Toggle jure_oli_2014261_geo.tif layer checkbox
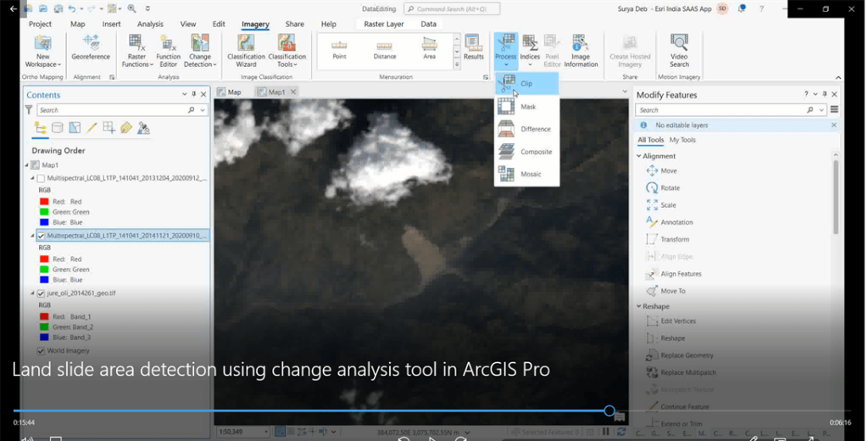Viewport: 868px width, 441px height. 41,293
